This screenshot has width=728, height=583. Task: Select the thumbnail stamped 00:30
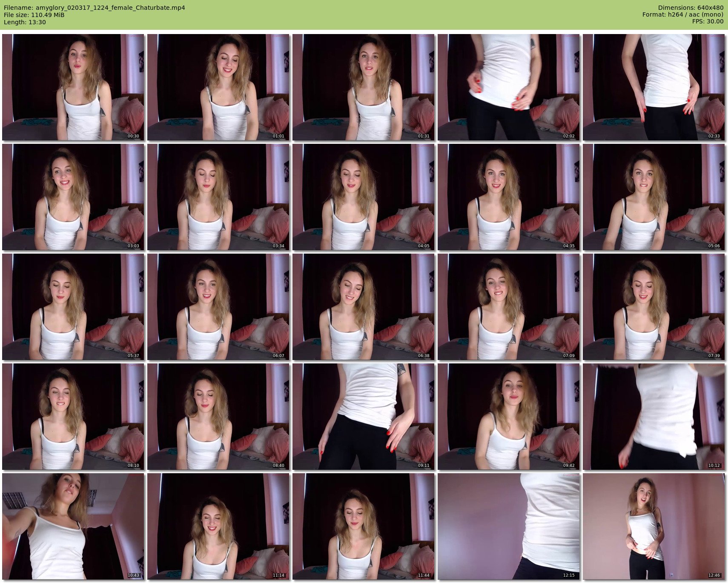(73, 87)
